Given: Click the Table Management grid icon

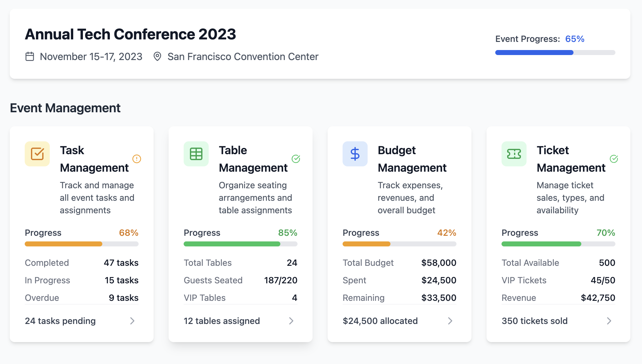Looking at the screenshot, I should pos(196,154).
